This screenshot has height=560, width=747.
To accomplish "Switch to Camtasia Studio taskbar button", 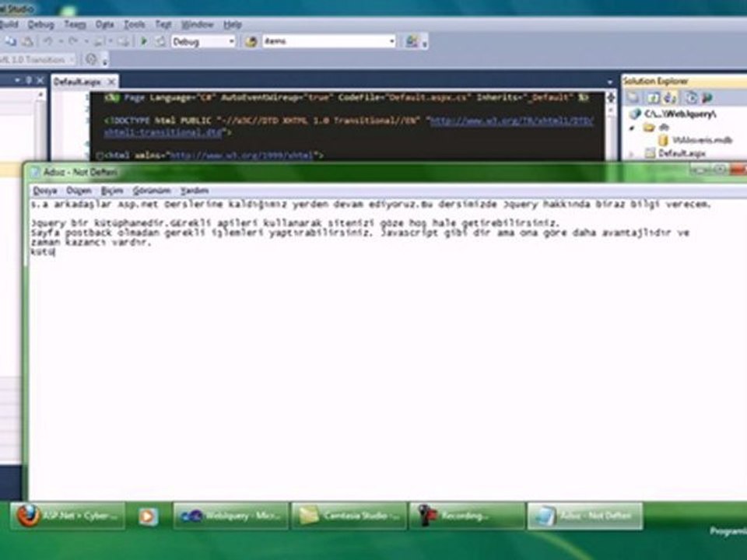I will click(x=349, y=516).
